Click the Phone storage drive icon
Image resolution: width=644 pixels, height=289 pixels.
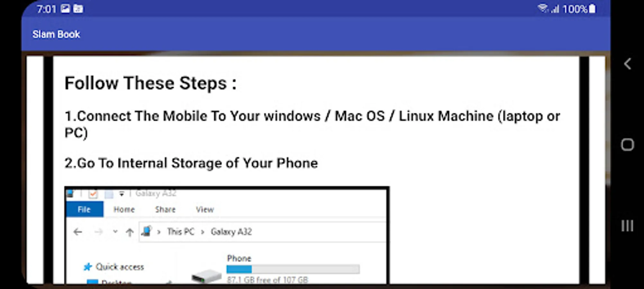(x=206, y=276)
